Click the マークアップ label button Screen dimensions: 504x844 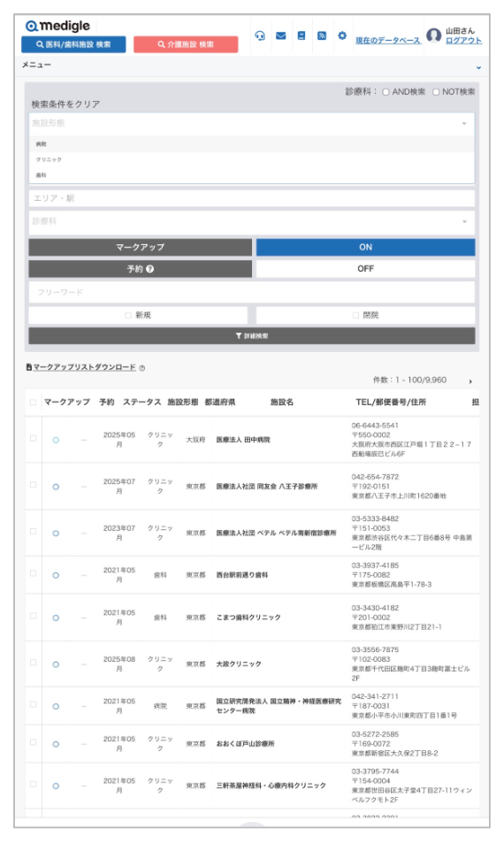click(x=141, y=247)
